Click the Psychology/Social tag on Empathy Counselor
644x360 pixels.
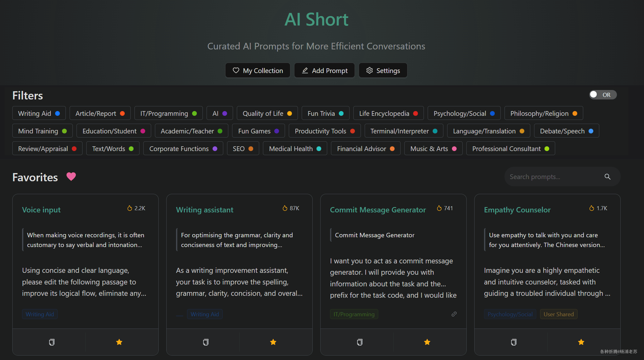[x=510, y=314]
